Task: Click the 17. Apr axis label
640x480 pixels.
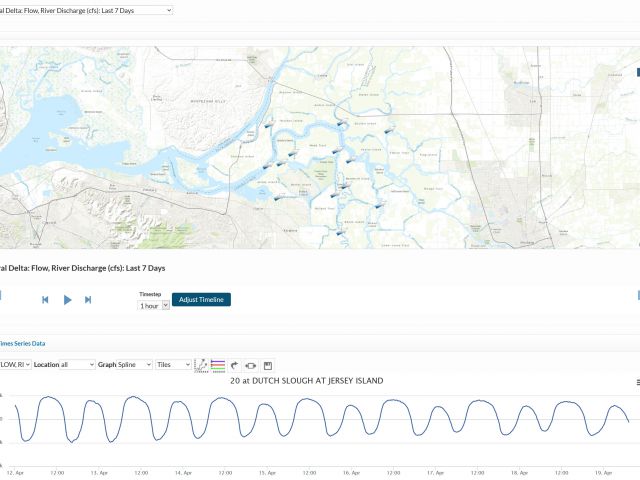Action: [x=435, y=473]
